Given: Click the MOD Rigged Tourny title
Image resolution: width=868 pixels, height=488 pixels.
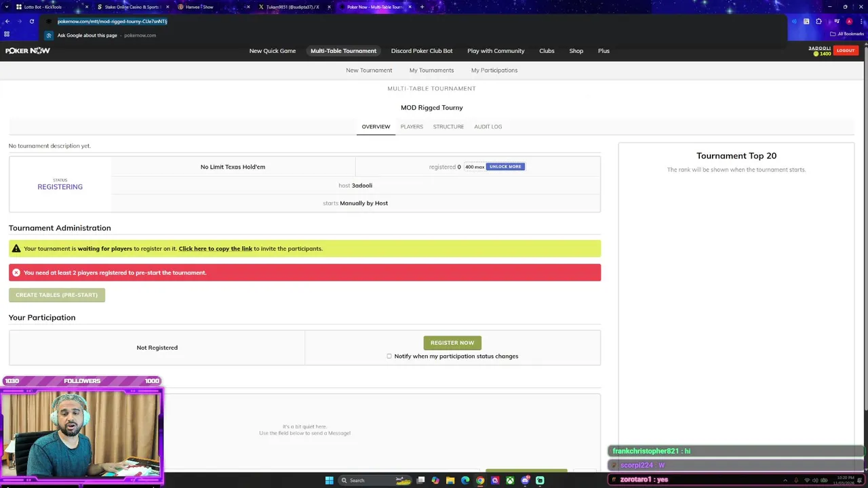Looking at the screenshot, I should click(431, 108).
